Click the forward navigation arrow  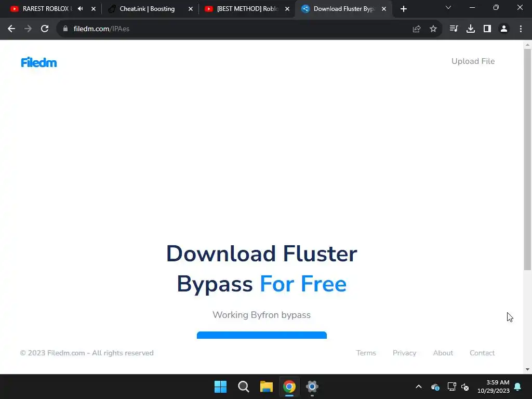[x=28, y=29]
